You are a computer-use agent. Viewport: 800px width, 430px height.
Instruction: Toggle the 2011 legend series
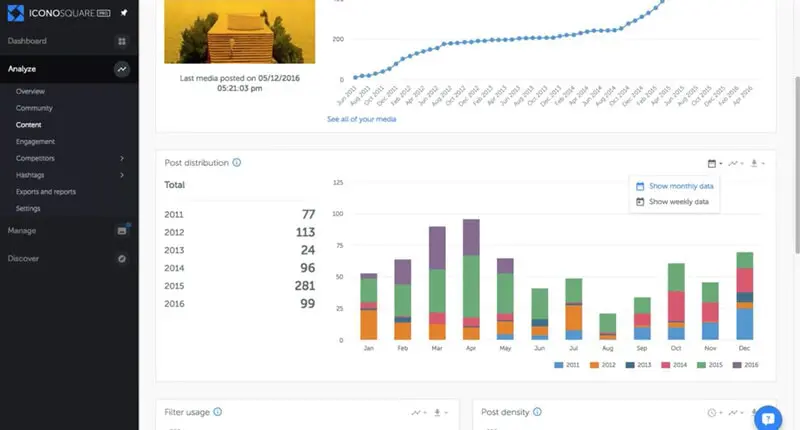568,365
